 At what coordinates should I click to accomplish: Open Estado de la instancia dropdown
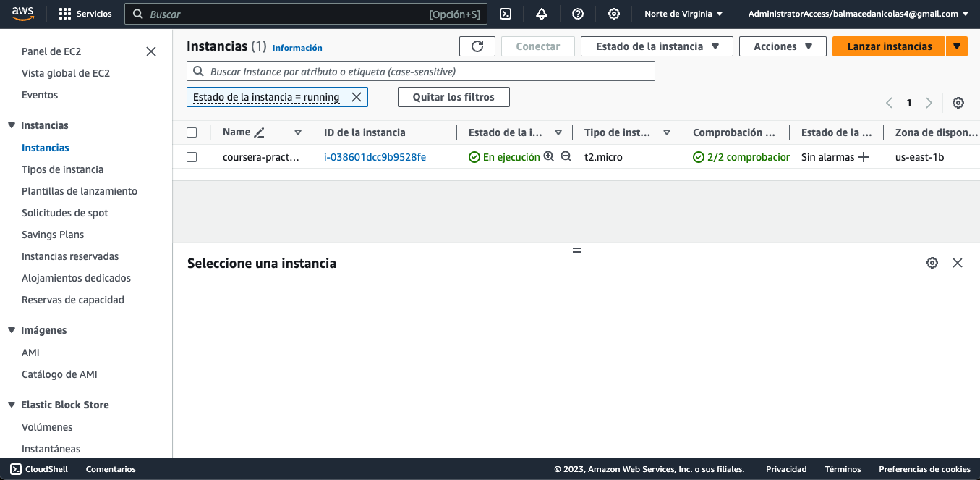point(657,46)
